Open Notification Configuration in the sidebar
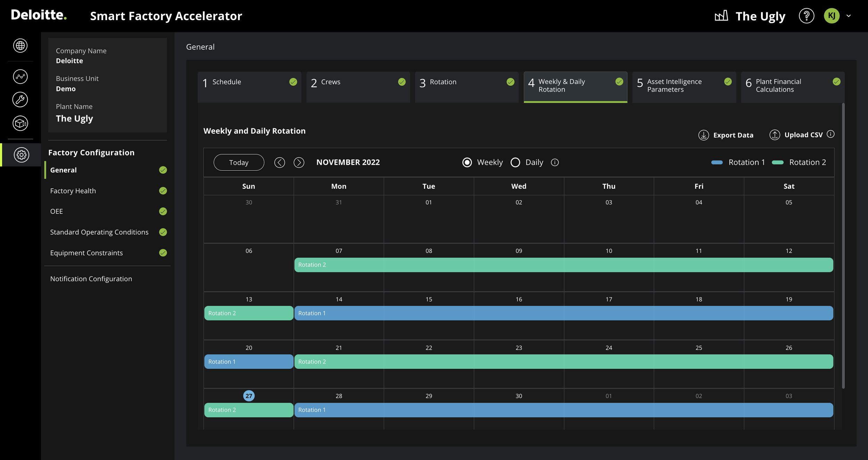 (x=91, y=279)
